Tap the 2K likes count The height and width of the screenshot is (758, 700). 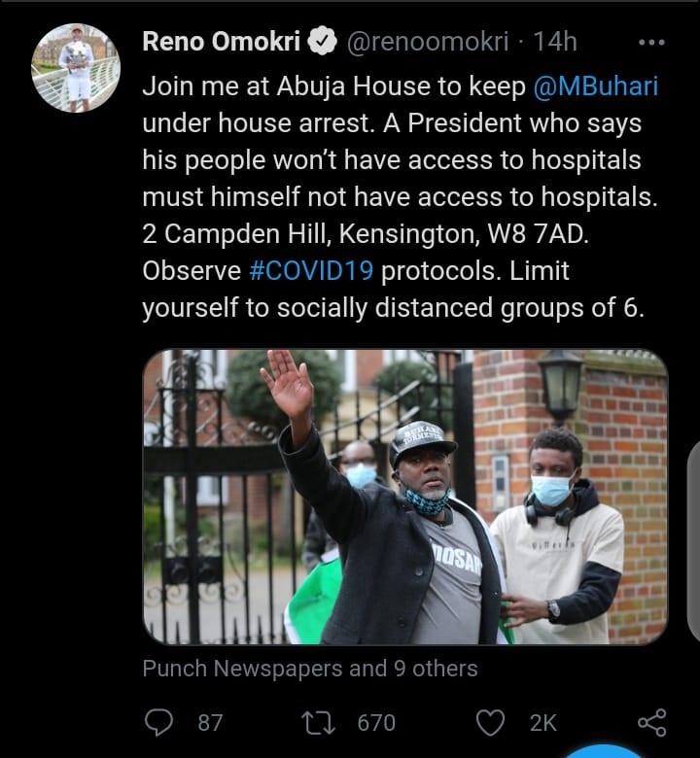pos(542,722)
